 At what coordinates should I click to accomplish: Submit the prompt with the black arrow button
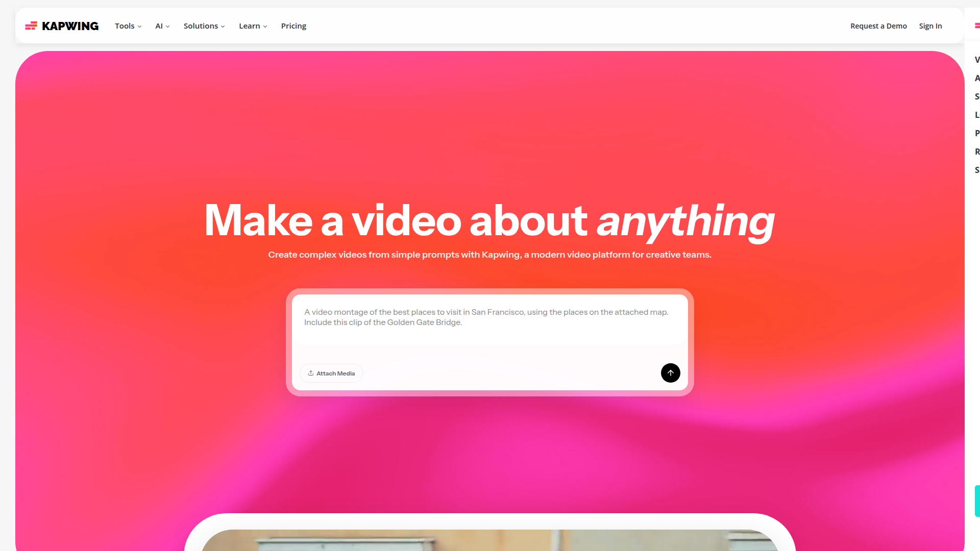(x=670, y=373)
